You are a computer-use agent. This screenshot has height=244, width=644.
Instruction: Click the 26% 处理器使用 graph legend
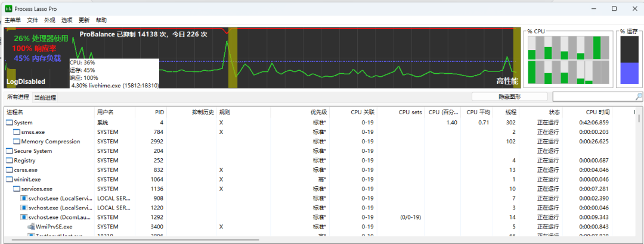point(41,39)
